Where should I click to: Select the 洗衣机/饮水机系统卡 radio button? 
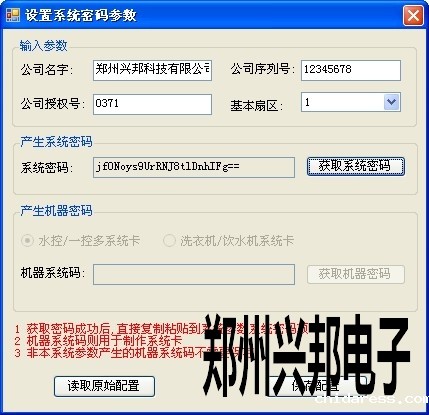[x=169, y=241]
